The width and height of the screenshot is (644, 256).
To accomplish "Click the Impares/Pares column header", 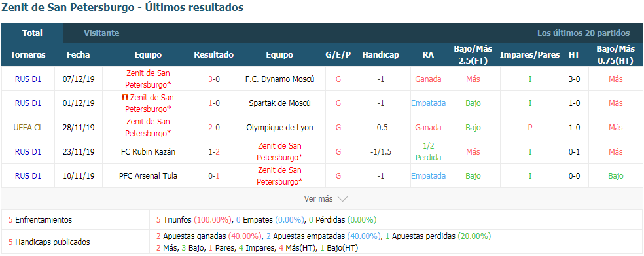I will [530, 54].
